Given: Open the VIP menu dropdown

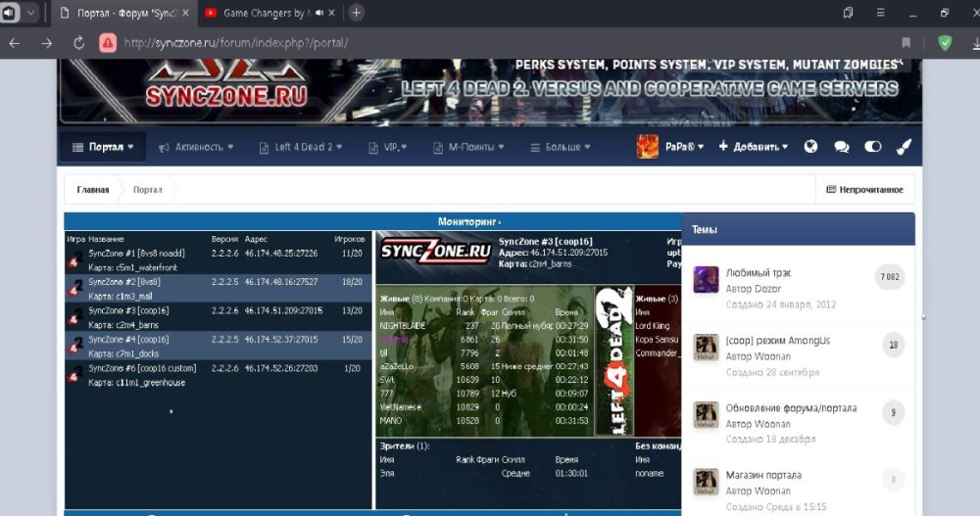Looking at the screenshot, I should point(387,147).
